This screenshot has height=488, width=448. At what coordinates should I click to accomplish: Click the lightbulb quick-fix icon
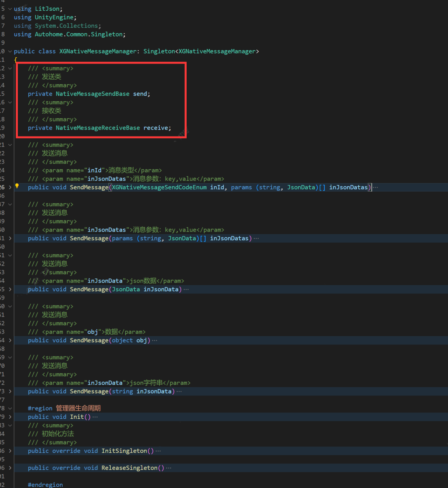click(17, 186)
